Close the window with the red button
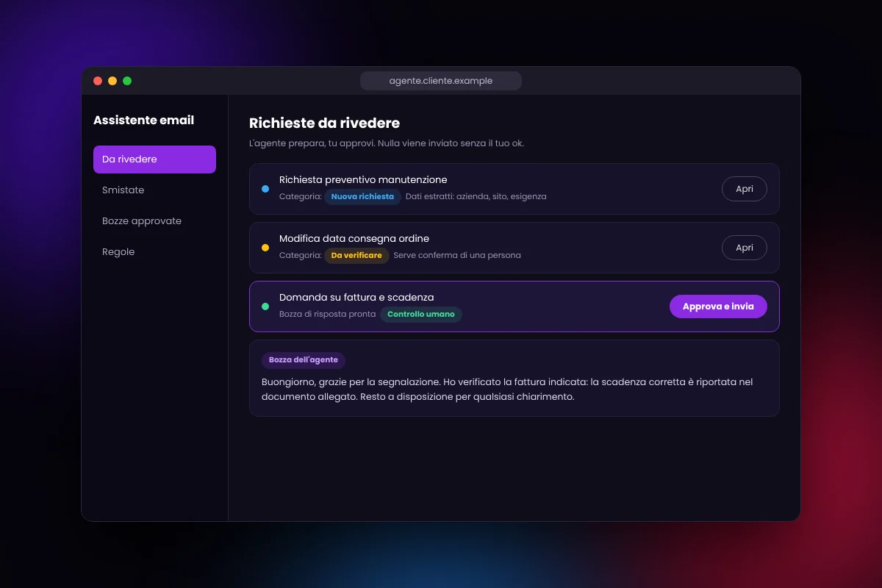The image size is (882, 588). 98,81
